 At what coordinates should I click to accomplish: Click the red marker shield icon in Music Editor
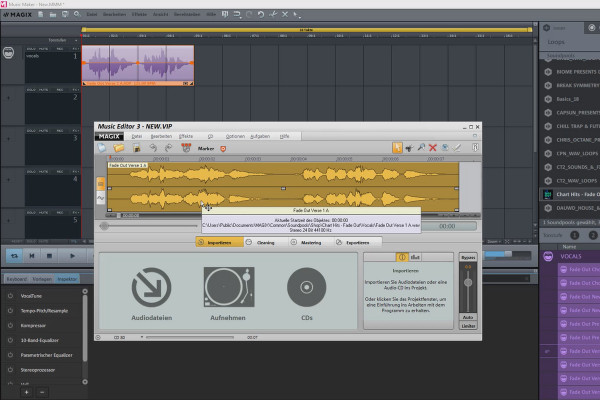pyautogui.click(x=223, y=149)
